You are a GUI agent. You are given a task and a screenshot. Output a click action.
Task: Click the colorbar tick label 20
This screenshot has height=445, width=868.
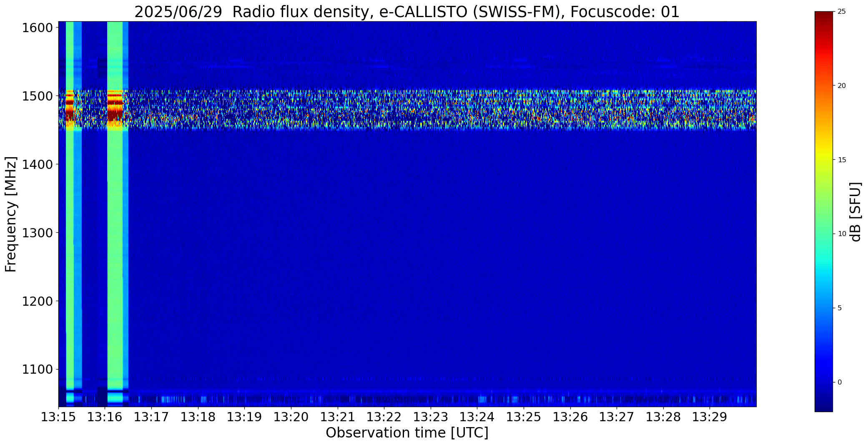842,85
